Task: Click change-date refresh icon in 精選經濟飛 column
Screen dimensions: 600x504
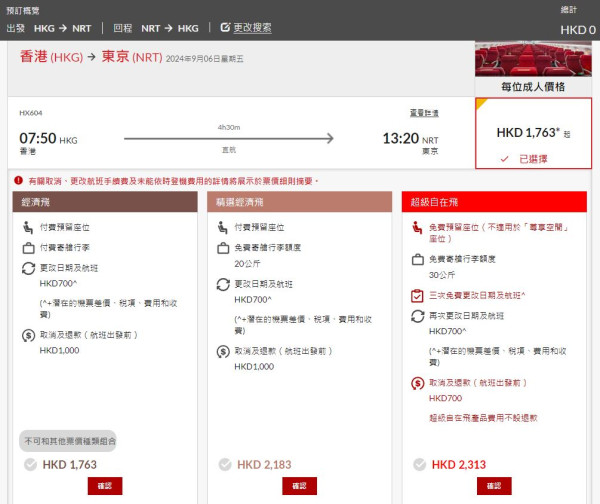Action: tap(223, 284)
